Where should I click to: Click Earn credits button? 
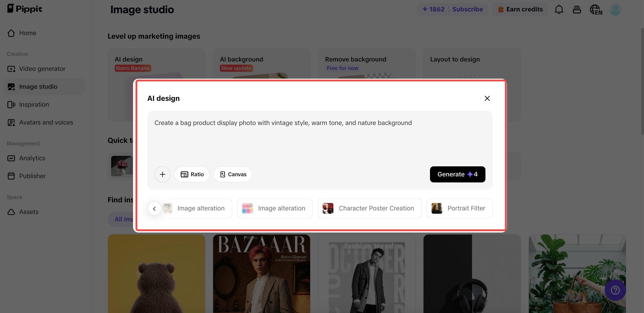(520, 9)
